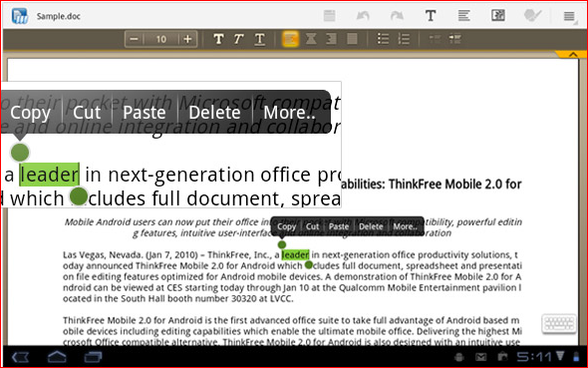The height and width of the screenshot is (368, 588).
Task: Choose Paste in the small selection popup
Action: coord(339,226)
